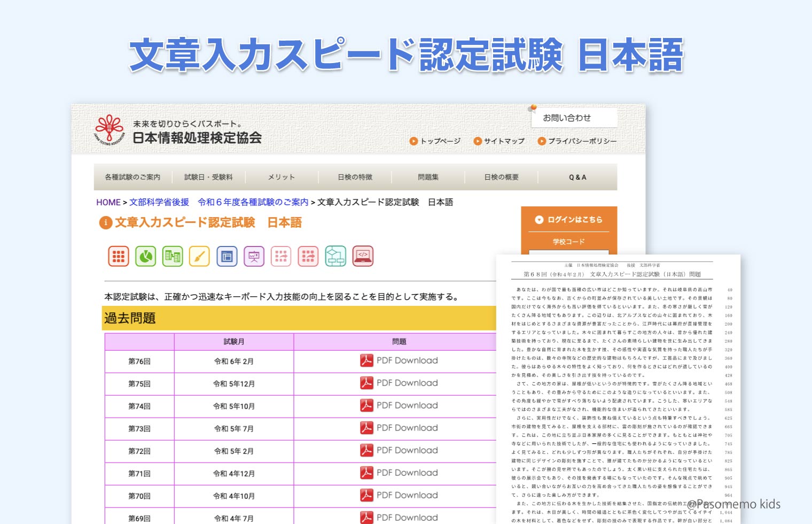
Task: Open メリット menu item
Action: (282, 177)
